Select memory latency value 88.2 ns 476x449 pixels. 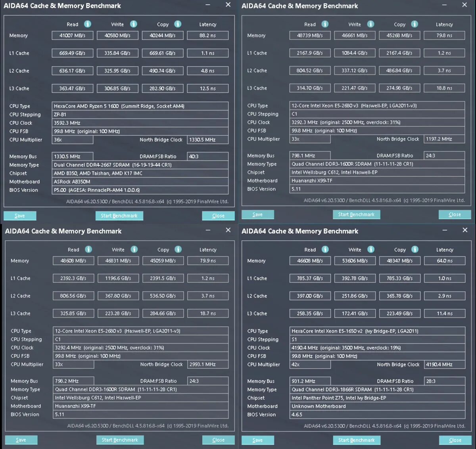click(207, 35)
